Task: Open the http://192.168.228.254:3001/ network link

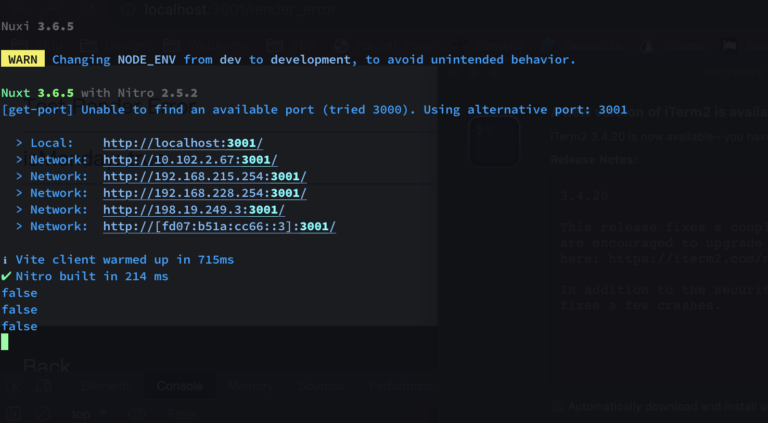Action: pyautogui.click(x=204, y=193)
